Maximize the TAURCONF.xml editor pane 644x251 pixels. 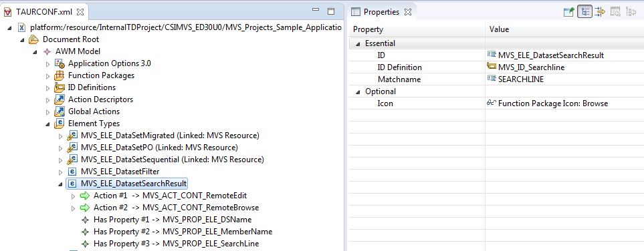click(x=331, y=11)
